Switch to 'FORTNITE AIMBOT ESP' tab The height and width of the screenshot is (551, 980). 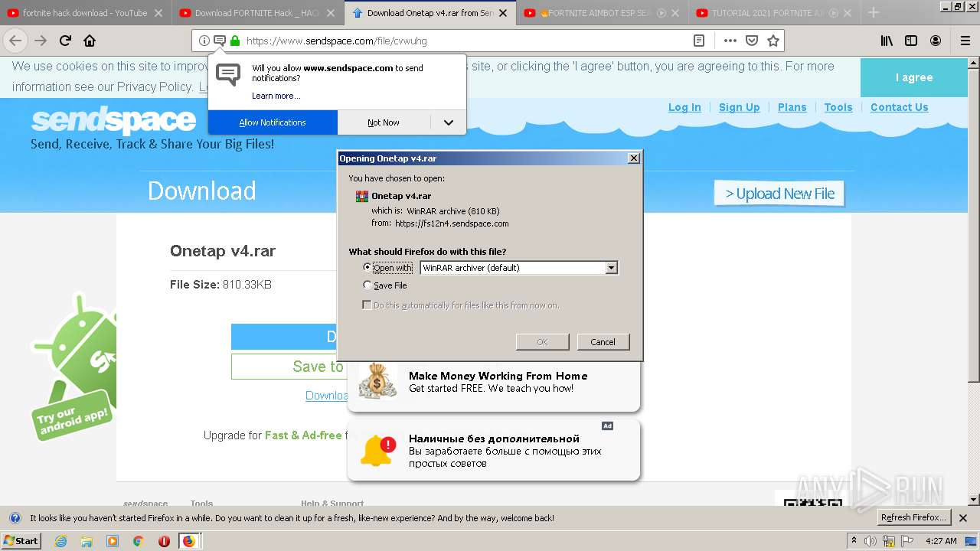click(x=603, y=13)
